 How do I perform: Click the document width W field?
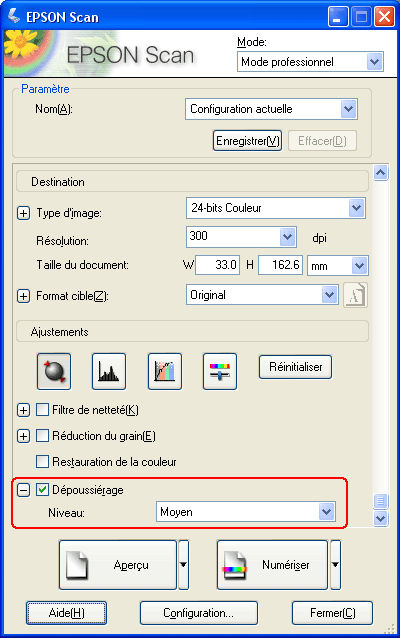tap(217, 265)
